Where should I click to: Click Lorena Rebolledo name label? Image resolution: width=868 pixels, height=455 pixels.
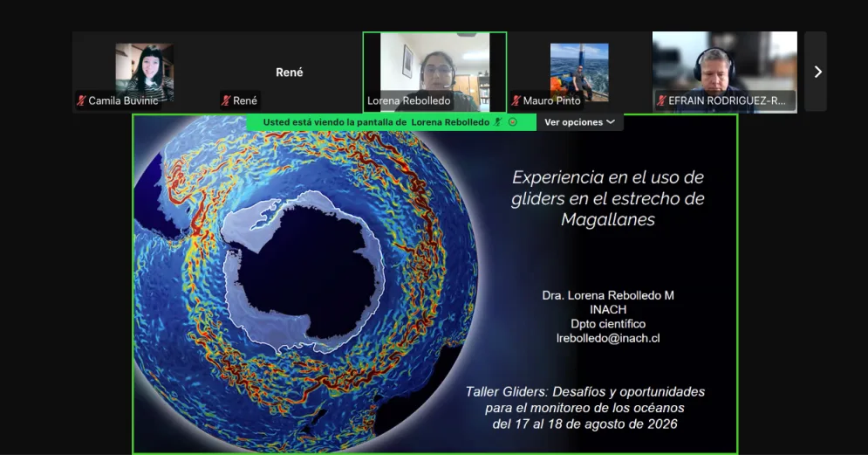click(x=408, y=100)
